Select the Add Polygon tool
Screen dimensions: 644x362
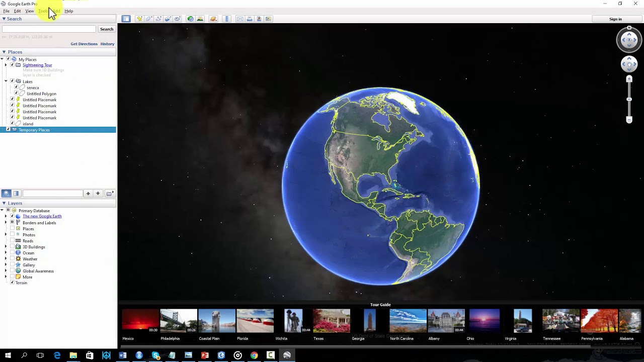pyautogui.click(x=149, y=19)
